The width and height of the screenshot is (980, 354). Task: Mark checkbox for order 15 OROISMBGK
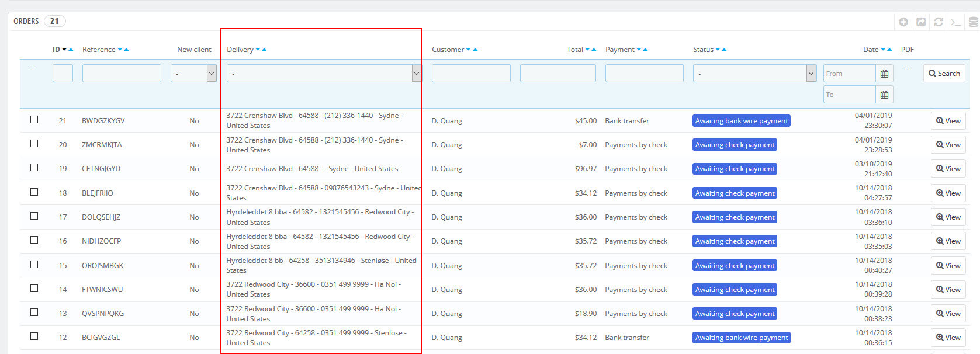pos(34,264)
